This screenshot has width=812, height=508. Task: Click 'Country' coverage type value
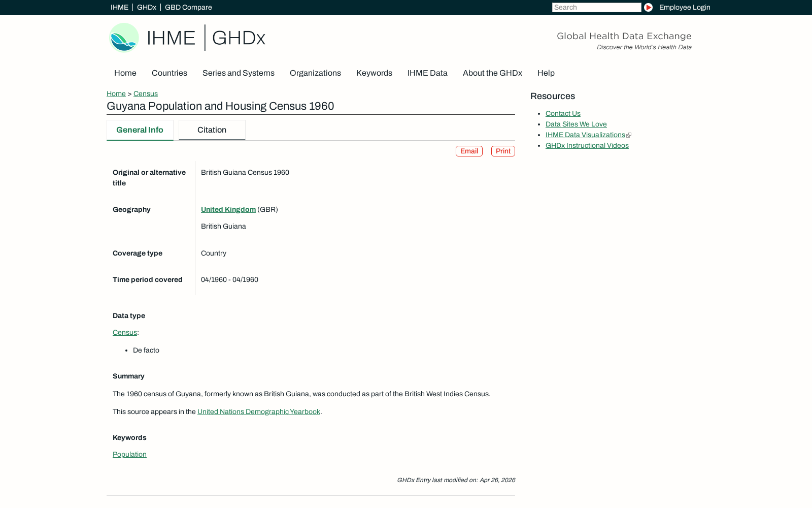(214, 253)
